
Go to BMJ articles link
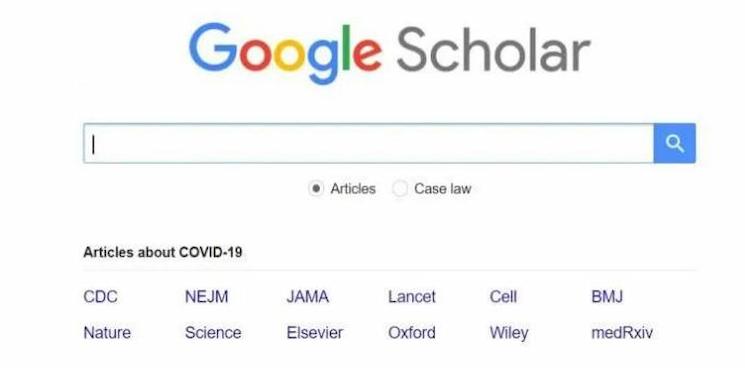point(607,297)
